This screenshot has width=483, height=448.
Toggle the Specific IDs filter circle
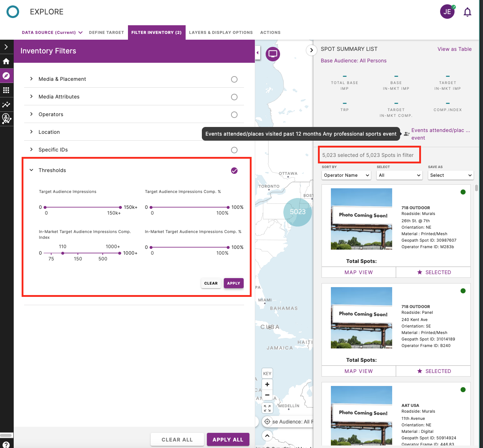(234, 150)
